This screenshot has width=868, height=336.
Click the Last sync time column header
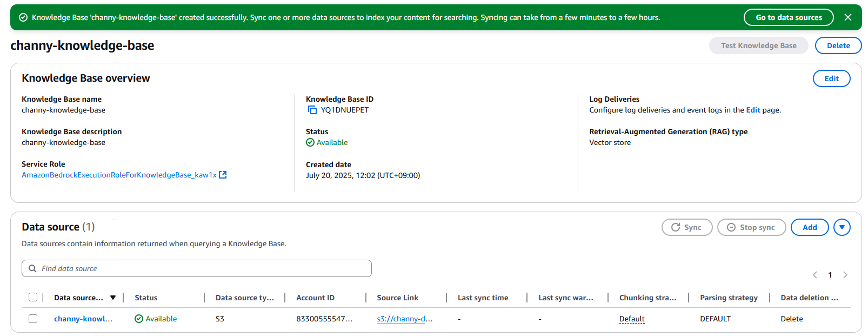[x=483, y=298]
